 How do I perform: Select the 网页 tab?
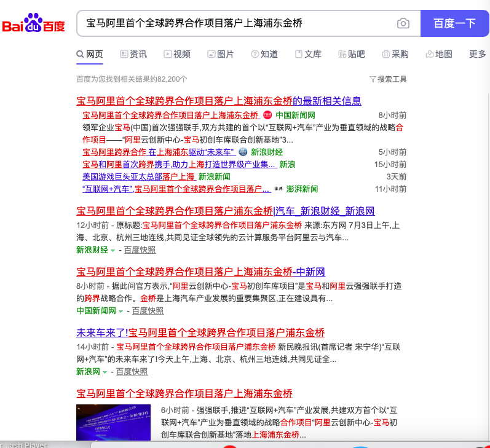(90, 54)
